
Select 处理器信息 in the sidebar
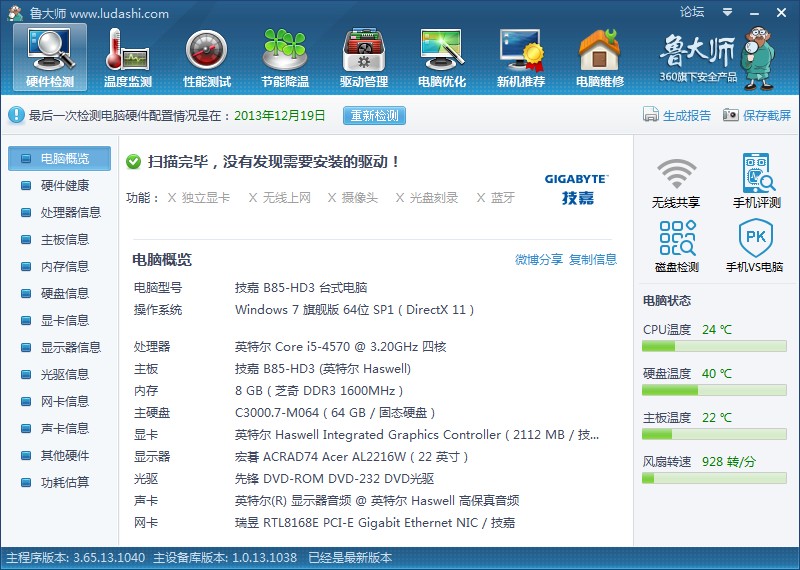click(x=70, y=213)
